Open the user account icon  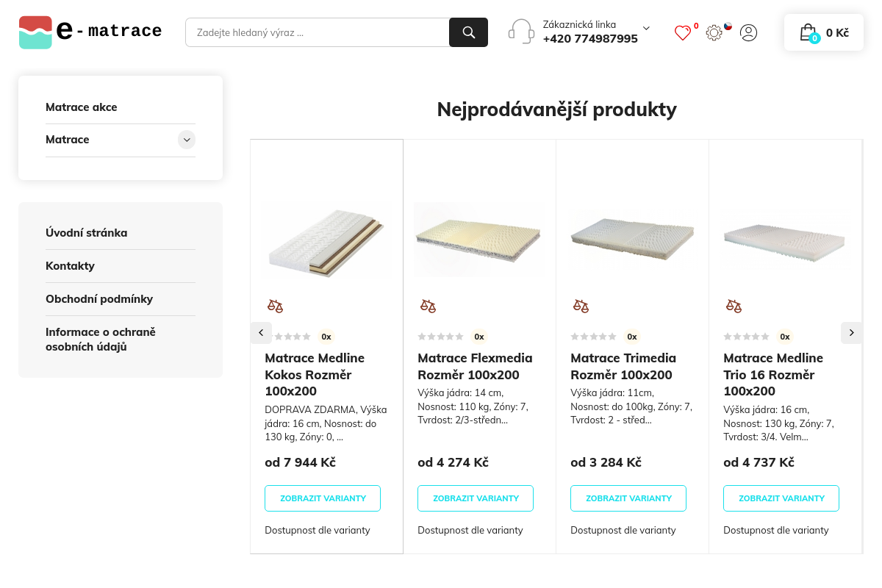point(748,32)
